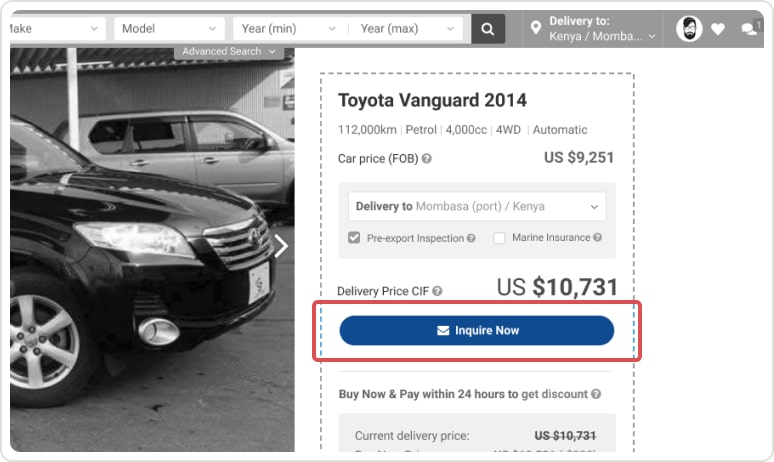774x462 pixels.
Task: Click help icon beside Delivery Price CIF
Action: (437, 291)
